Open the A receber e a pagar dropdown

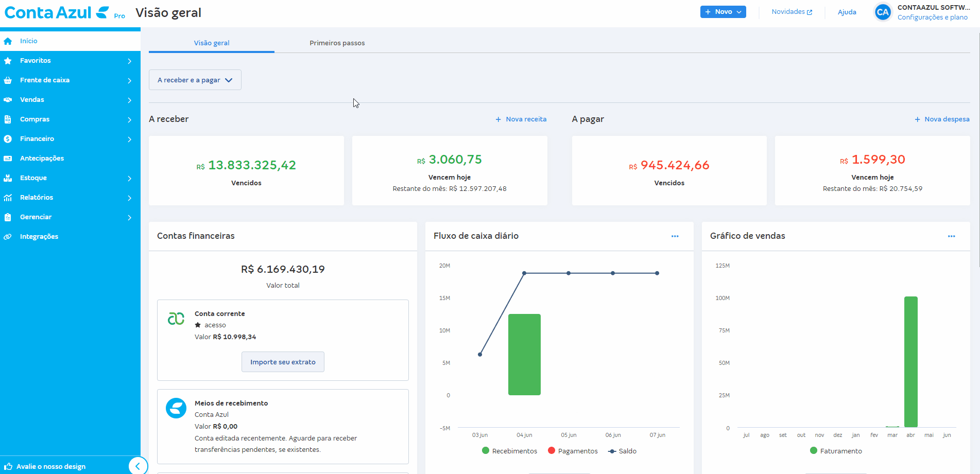(195, 80)
